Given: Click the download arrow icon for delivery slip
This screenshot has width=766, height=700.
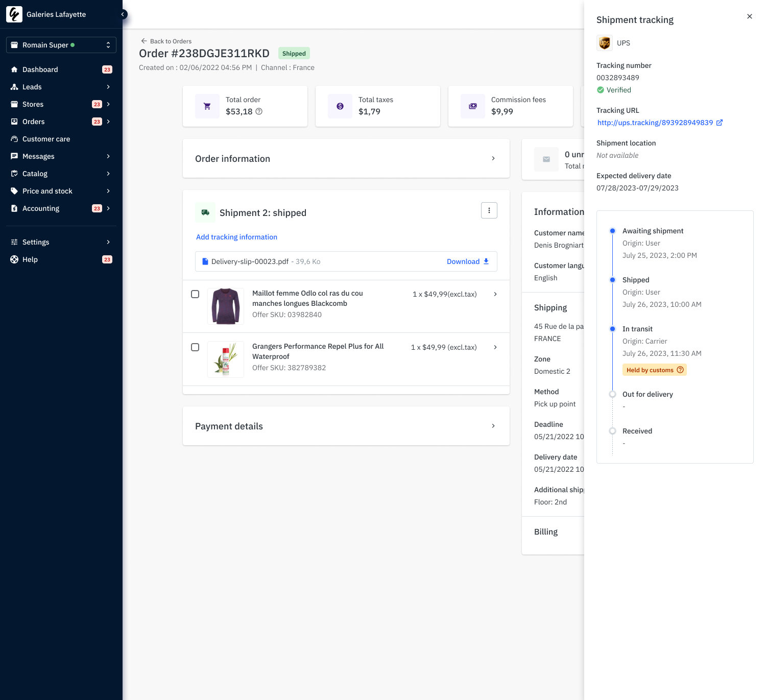Looking at the screenshot, I should click(x=486, y=261).
